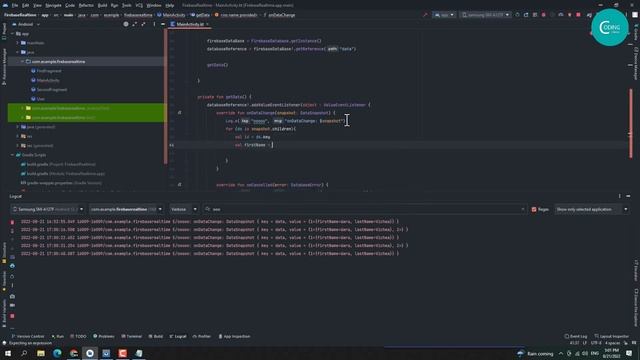640x360 pixels.
Task: Open the app run configuration dropdown
Action: [444, 15]
